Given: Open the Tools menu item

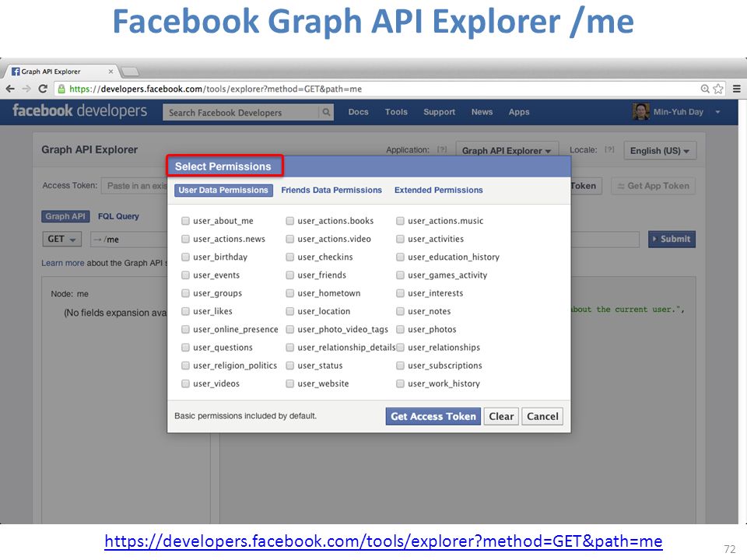Looking at the screenshot, I should tap(396, 112).
